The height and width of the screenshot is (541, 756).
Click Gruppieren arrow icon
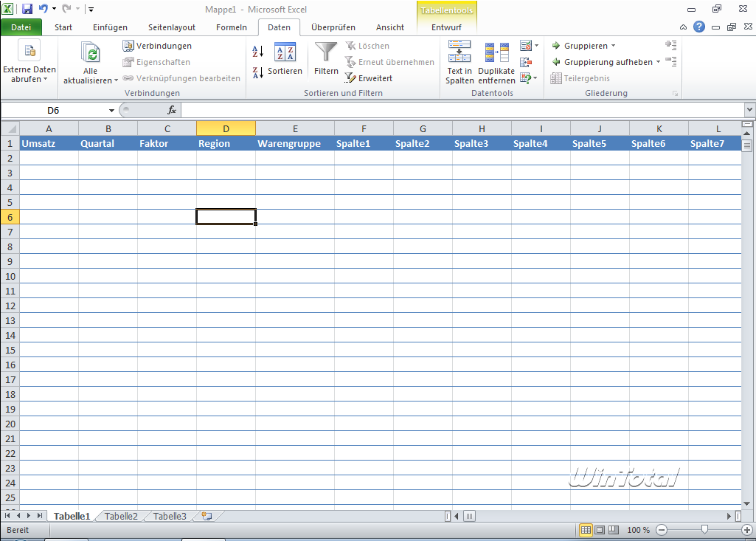click(x=556, y=46)
